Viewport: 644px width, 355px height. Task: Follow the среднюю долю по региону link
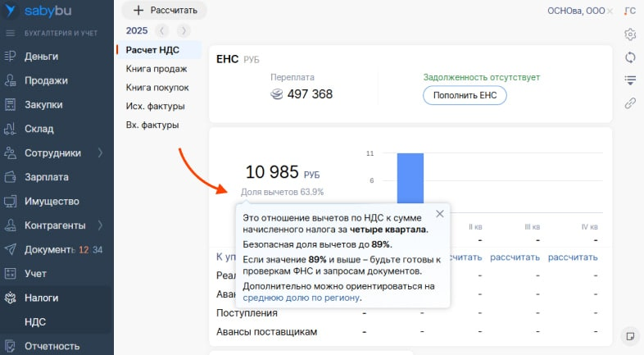tap(302, 298)
